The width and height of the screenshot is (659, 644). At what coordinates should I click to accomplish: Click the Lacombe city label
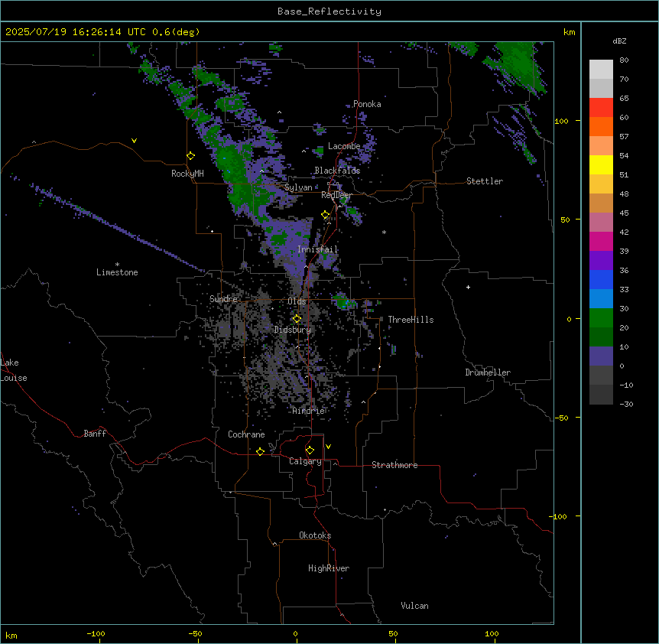(344, 146)
